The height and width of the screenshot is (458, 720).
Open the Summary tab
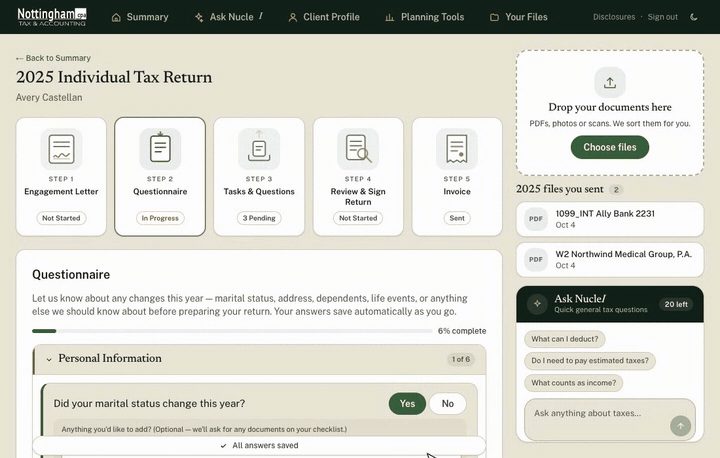coord(140,17)
